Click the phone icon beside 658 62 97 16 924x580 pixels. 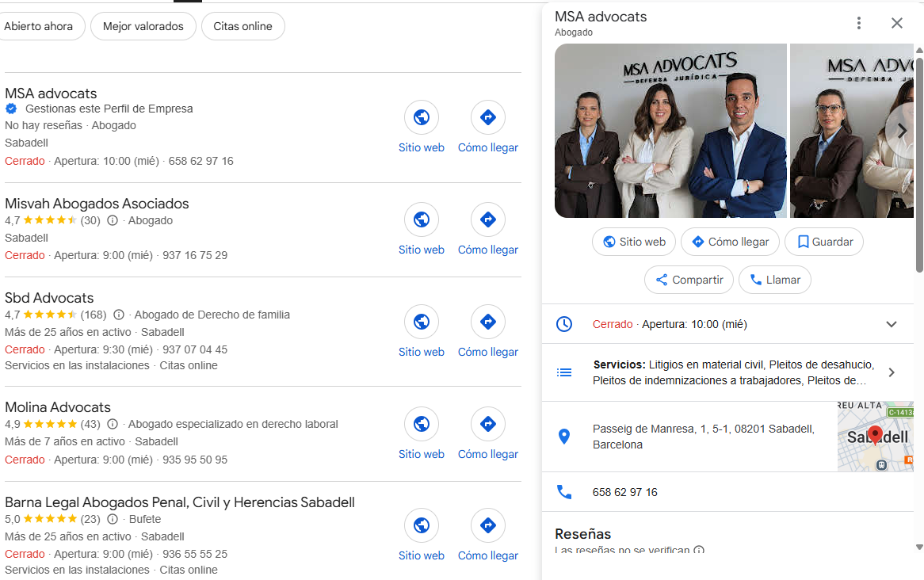[564, 492]
